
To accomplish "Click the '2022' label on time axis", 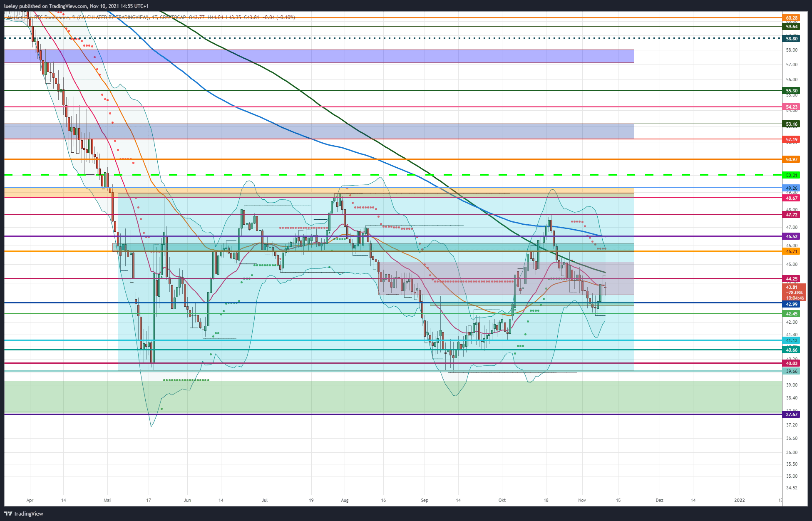I will [740, 500].
